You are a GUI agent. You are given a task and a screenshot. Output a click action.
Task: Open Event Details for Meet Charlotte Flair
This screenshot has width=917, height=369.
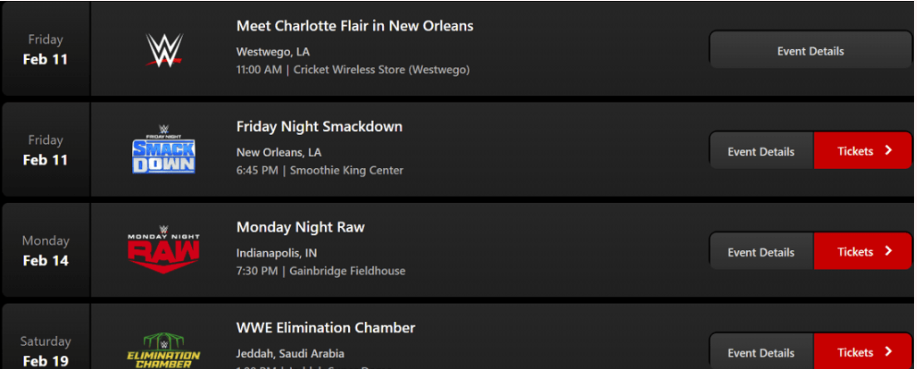point(811,51)
